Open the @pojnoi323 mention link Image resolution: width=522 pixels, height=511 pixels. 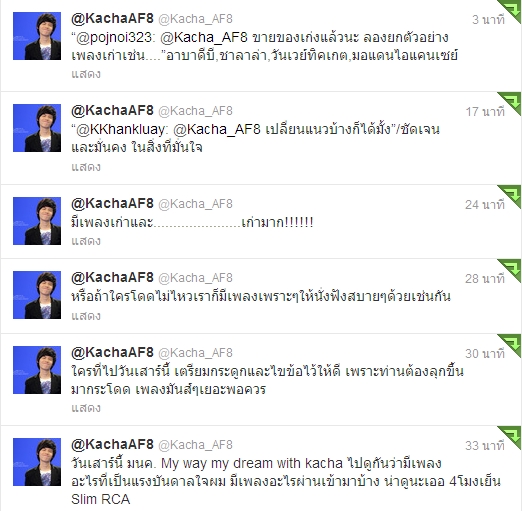coord(114,38)
